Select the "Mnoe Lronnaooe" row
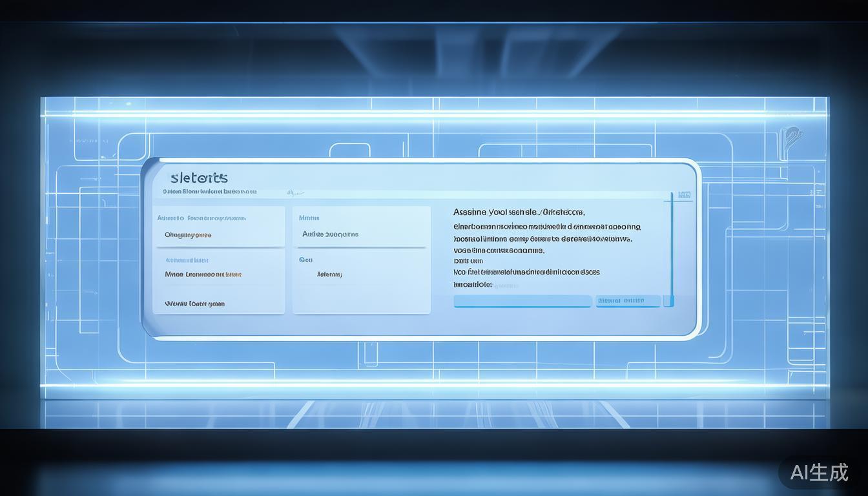The image size is (868, 496). click(203, 274)
